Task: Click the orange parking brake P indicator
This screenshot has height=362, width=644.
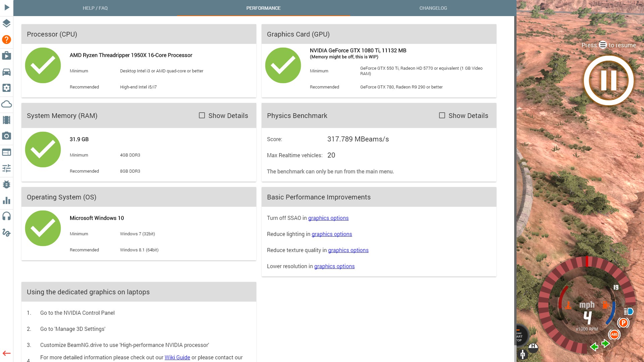Action: click(x=623, y=323)
